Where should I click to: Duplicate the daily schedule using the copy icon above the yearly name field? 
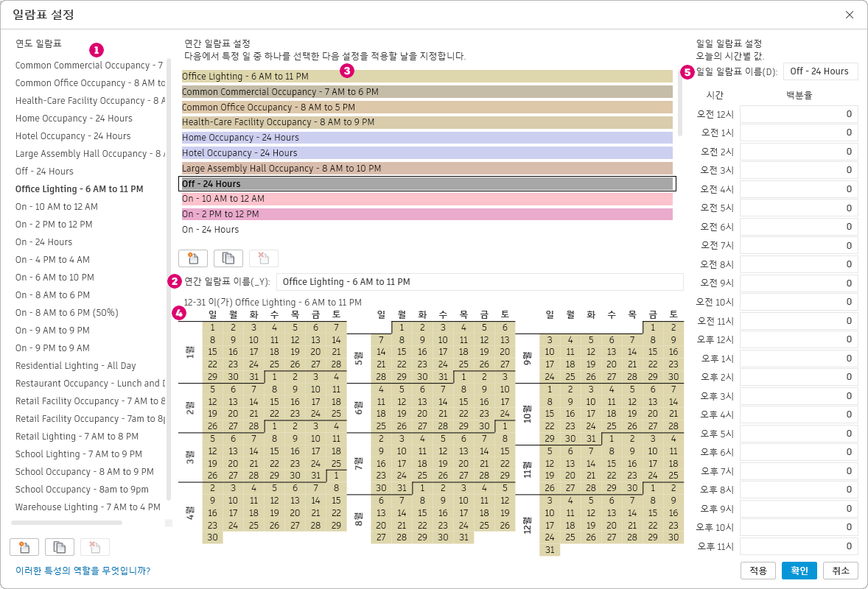pos(228,258)
